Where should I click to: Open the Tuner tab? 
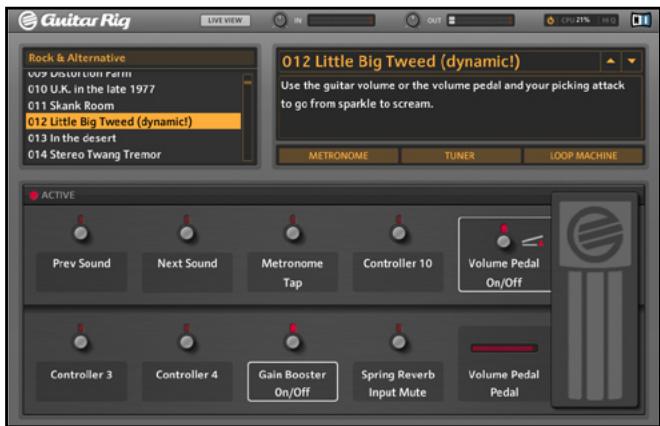click(x=460, y=156)
